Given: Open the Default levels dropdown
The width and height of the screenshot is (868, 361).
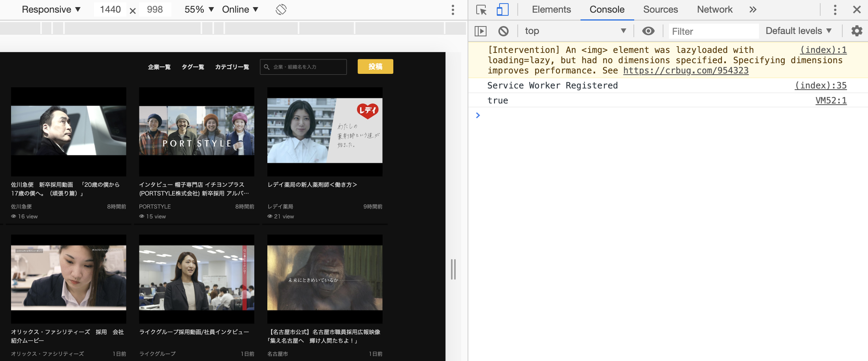Looking at the screenshot, I should 798,31.
